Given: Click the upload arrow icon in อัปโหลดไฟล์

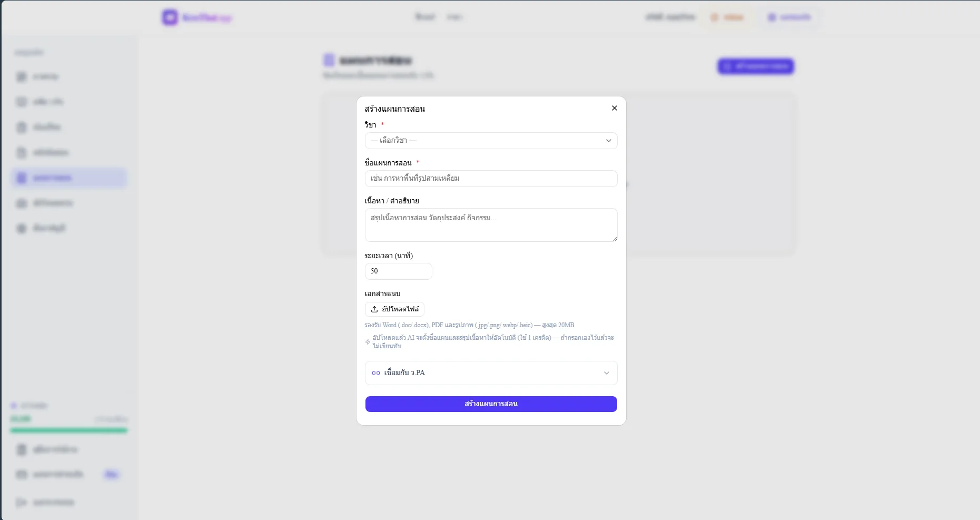Looking at the screenshot, I should (x=374, y=309).
